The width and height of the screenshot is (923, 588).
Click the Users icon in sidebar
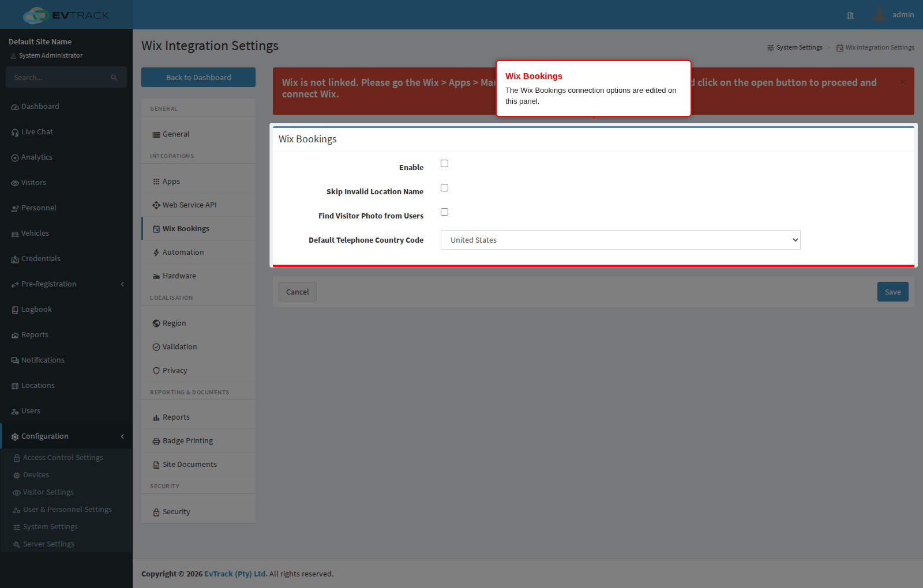[x=15, y=412]
